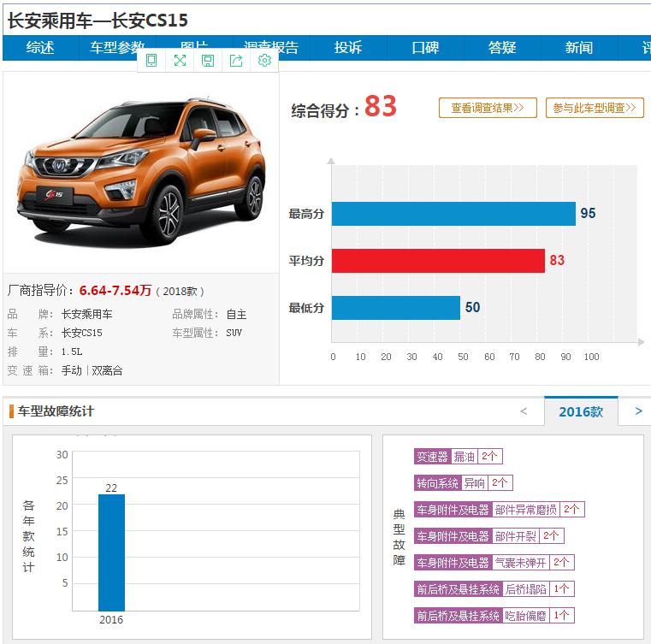This screenshot has height=644, width=651.
Task: Click the price text 6.64-7.54万
Action: (115, 291)
